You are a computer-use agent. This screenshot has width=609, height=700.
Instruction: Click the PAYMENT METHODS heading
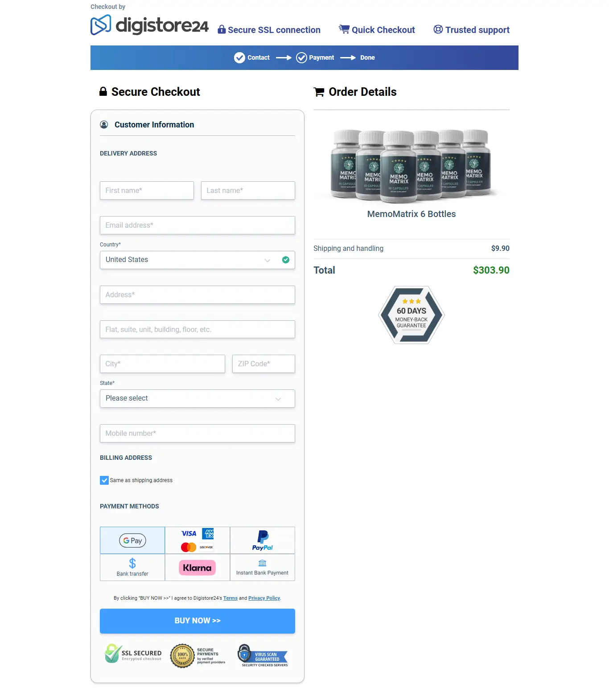[129, 506]
